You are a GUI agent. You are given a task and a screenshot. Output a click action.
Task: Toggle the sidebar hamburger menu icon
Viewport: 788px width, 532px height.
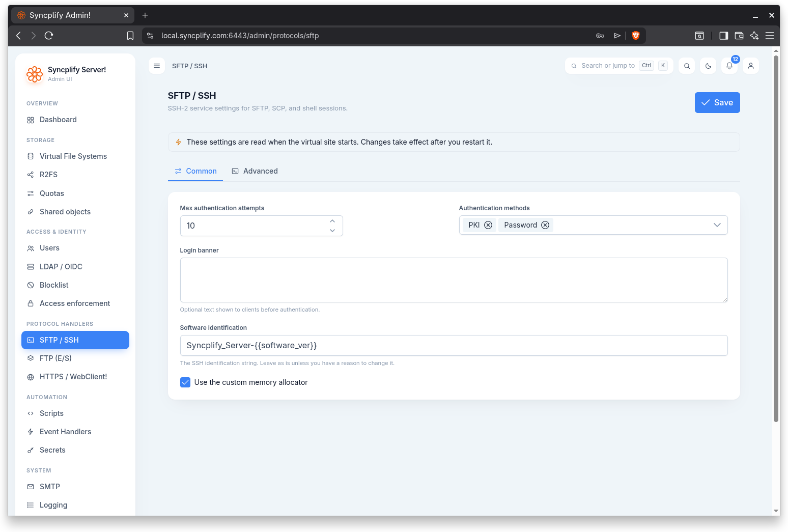157,66
